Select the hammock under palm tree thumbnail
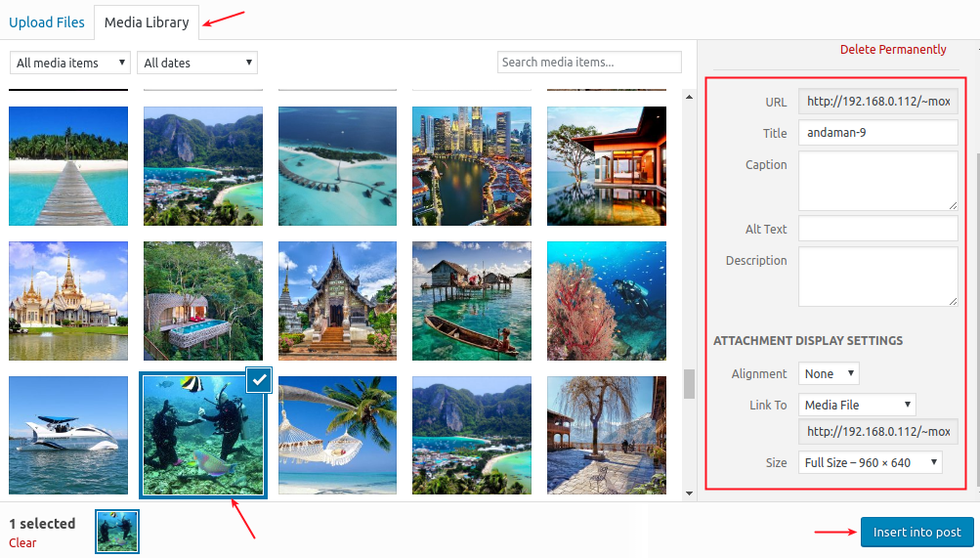This screenshot has height=558, width=980. tap(337, 436)
